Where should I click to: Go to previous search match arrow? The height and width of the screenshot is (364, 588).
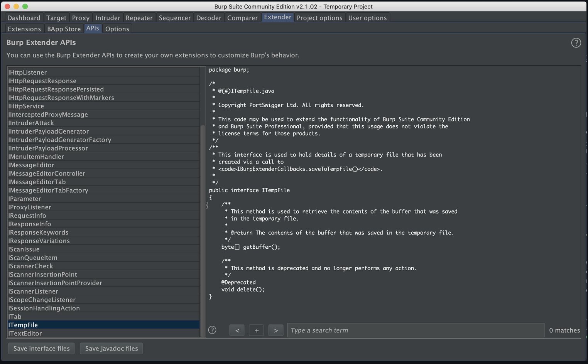tap(237, 330)
